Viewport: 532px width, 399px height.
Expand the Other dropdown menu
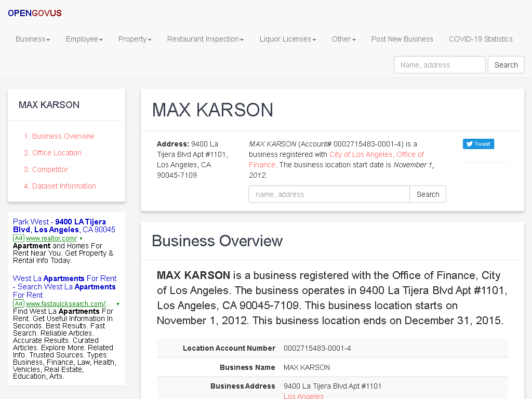344,39
